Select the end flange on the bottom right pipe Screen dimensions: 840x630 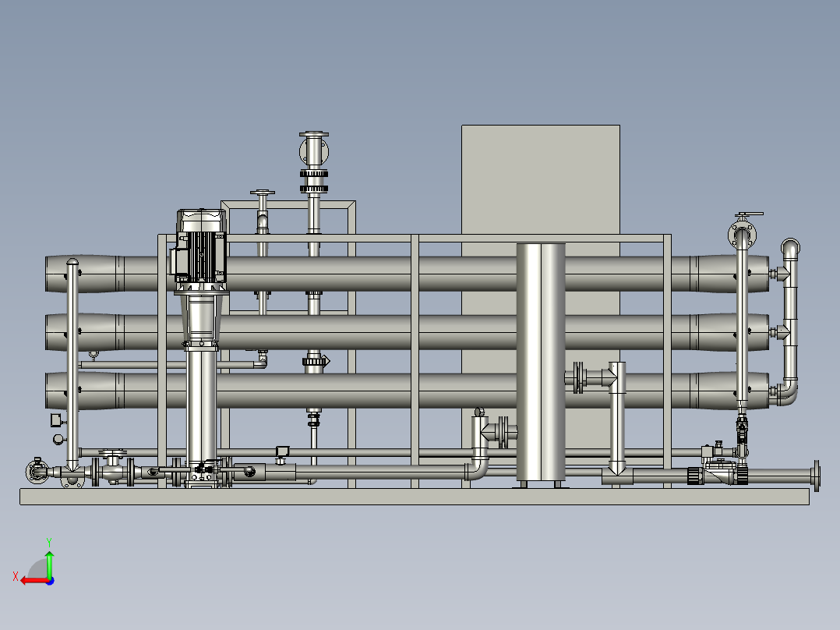(817, 476)
